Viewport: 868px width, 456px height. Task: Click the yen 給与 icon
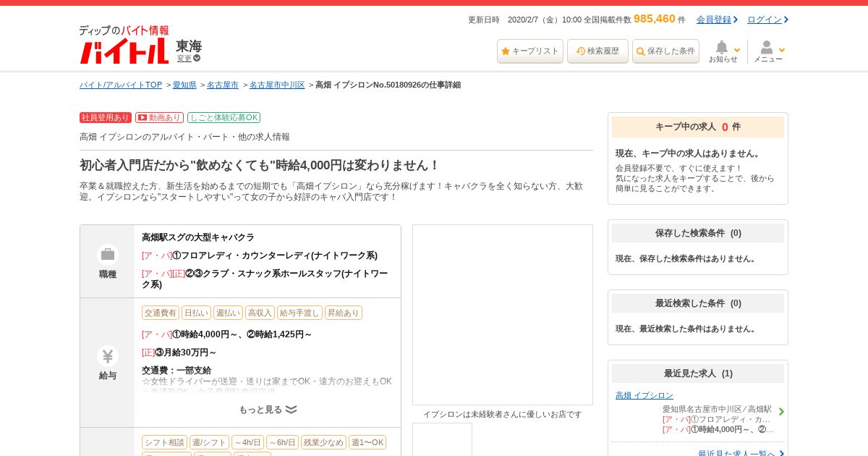tap(108, 356)
